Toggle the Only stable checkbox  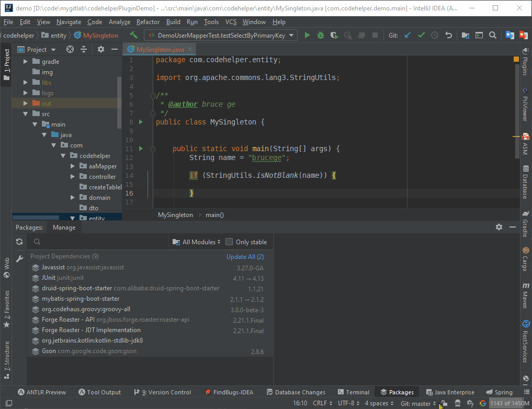pyautogui.click(x=229, y=242)
